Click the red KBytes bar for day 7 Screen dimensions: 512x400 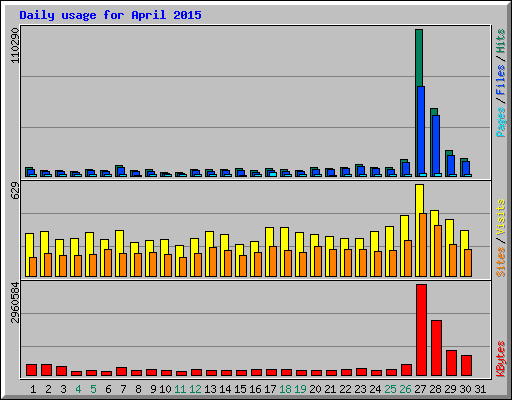click(121, 372)
